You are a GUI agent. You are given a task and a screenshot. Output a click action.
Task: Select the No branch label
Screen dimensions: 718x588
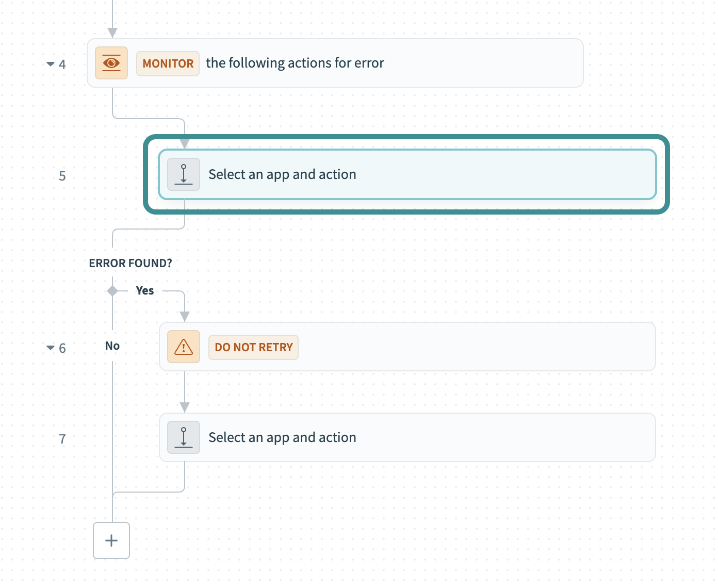pos(112,346)
